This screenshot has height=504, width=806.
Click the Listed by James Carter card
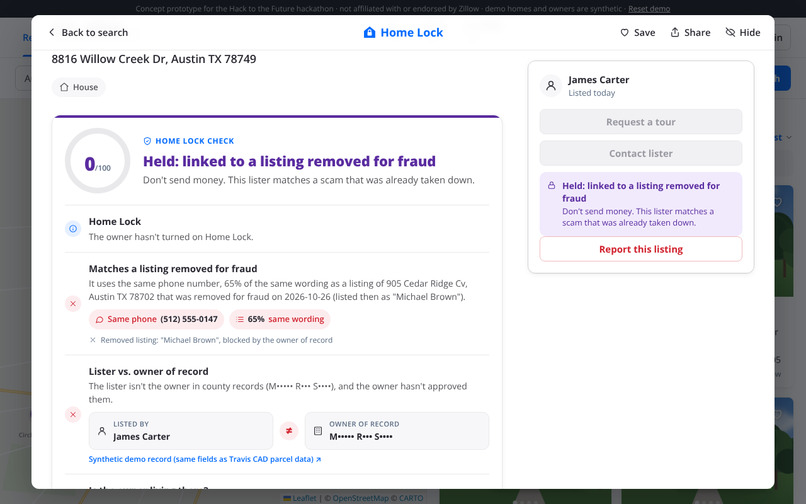pos(181,430)
